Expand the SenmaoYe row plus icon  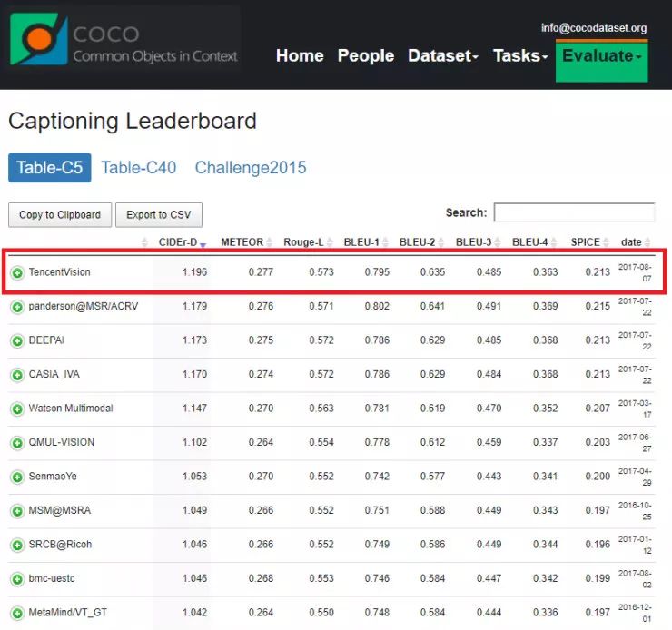point(17,477)
